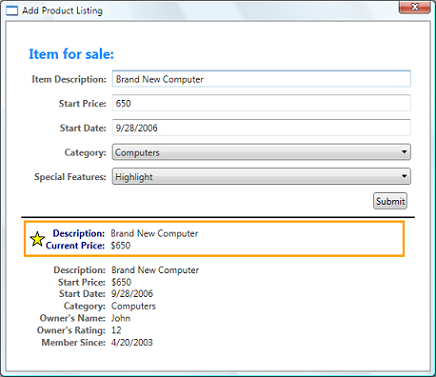436x377 pixels.
Task: Open the Category dropdown showing Computers
Action: (x=261, y=152)
